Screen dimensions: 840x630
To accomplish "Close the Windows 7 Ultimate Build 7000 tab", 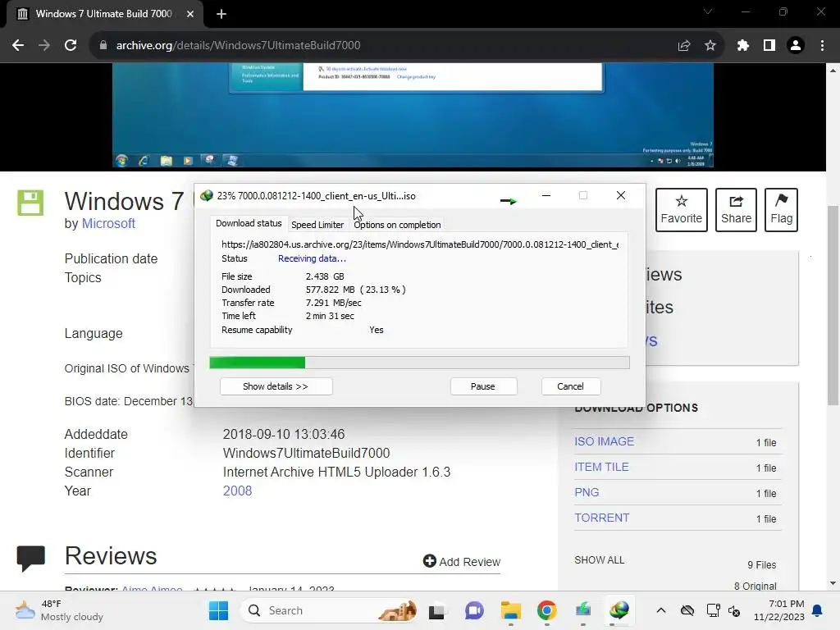I will pos(190,14).
